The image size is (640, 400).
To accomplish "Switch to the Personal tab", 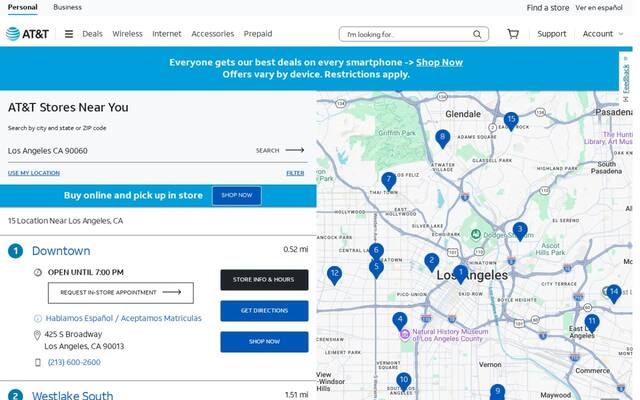I will (x=22, y=7).
